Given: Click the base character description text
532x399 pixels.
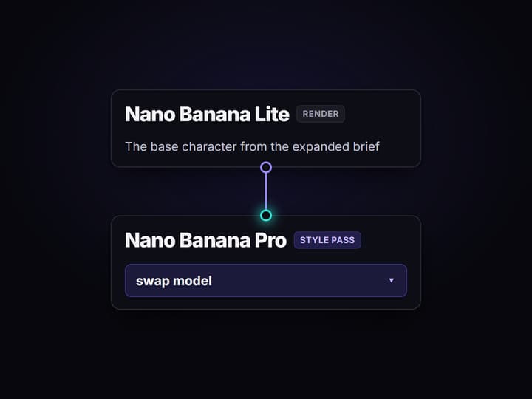Looking at the screenshot, I should pos(252,146).
